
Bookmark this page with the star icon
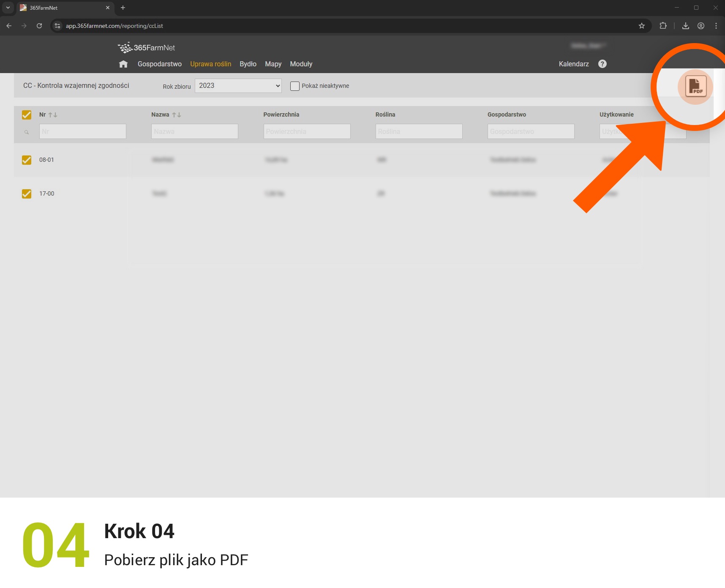642,26
